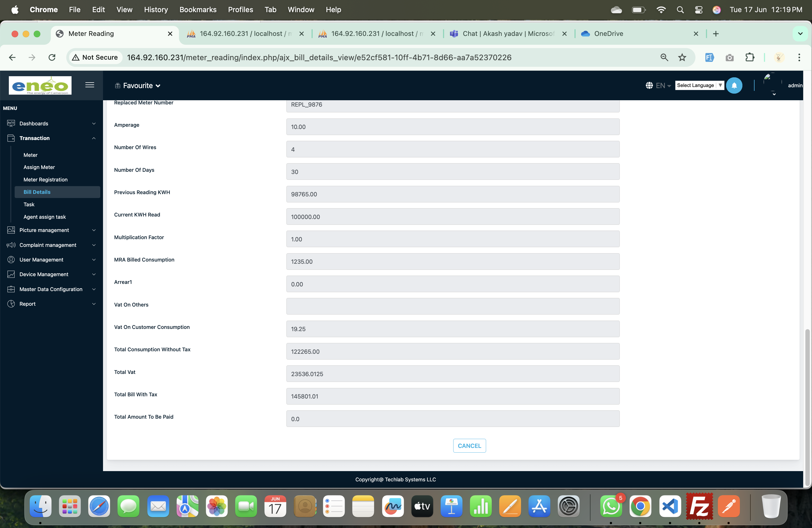Click the browser reload icon
Image resolution: width=812 pixels, height=528 pixels.
coord(52,57)
